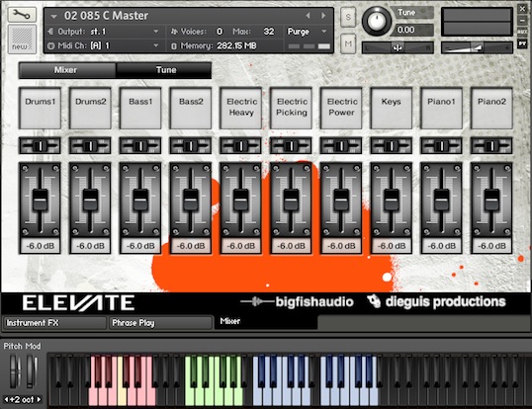Click the Tune knob

(377, 21)
